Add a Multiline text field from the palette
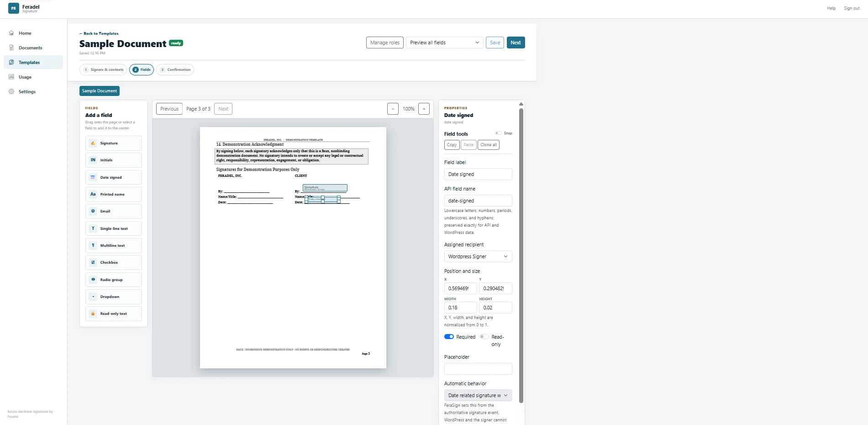This screenshot has width=868, height=425. pyautogui.click(x=113, y=245)
